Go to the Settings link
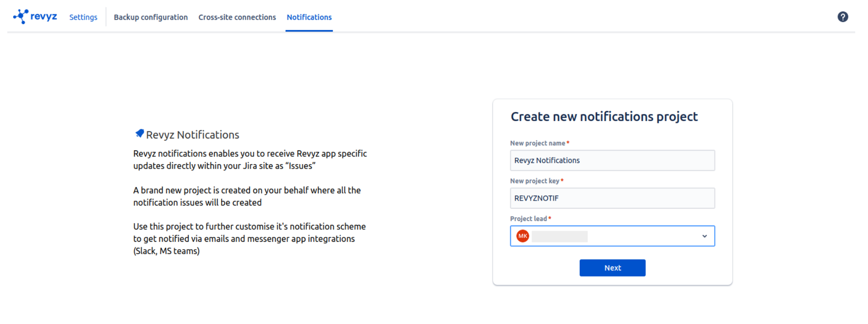 tap(83, 17)
